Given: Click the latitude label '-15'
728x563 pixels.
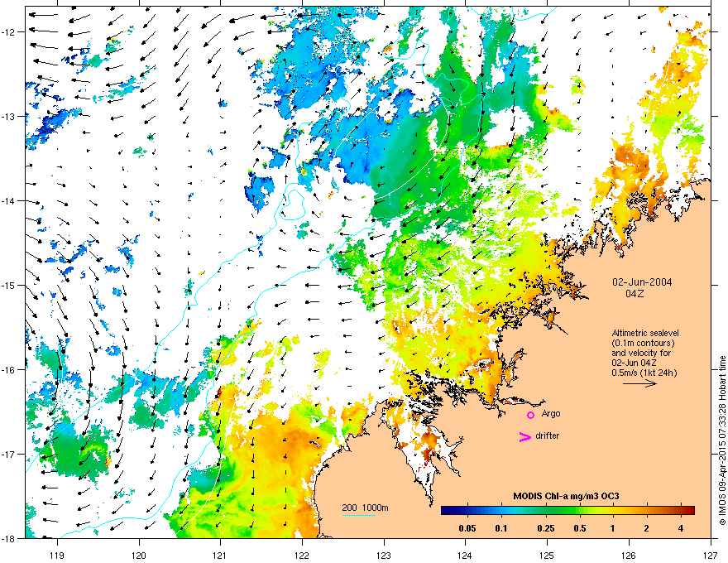Looking at the screenshot, I should coord(8,285).
